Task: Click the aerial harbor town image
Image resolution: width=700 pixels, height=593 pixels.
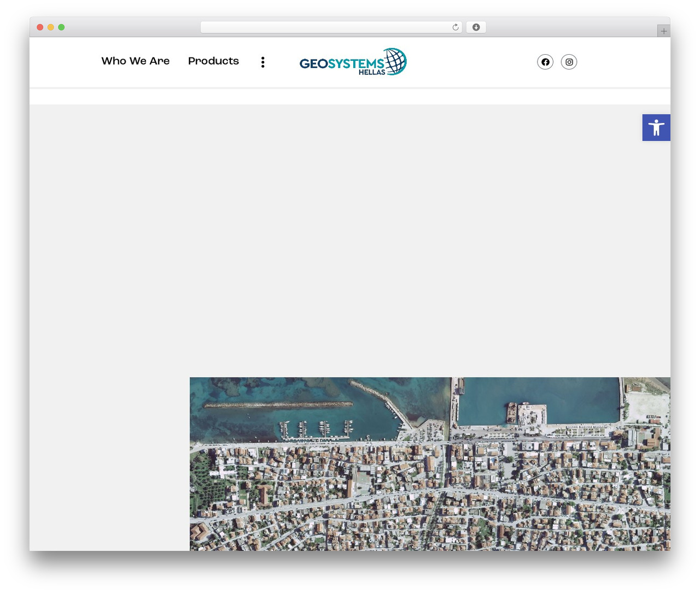Action: [430, 464]
